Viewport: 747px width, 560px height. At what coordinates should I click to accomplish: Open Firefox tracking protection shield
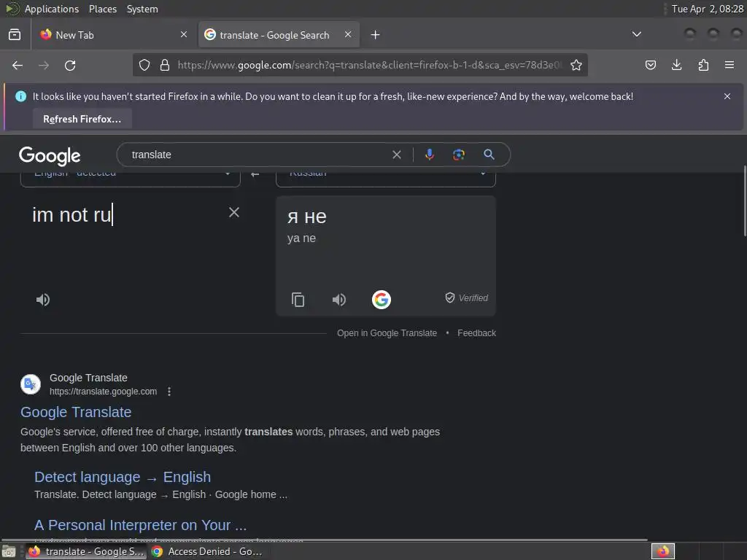144,65
